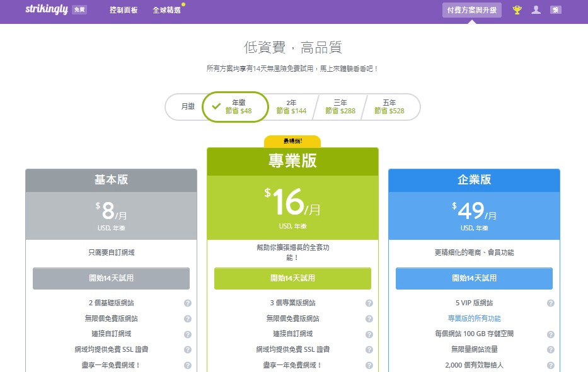Open help icon beside 2 個基礎版網站

tap(187, 303)
